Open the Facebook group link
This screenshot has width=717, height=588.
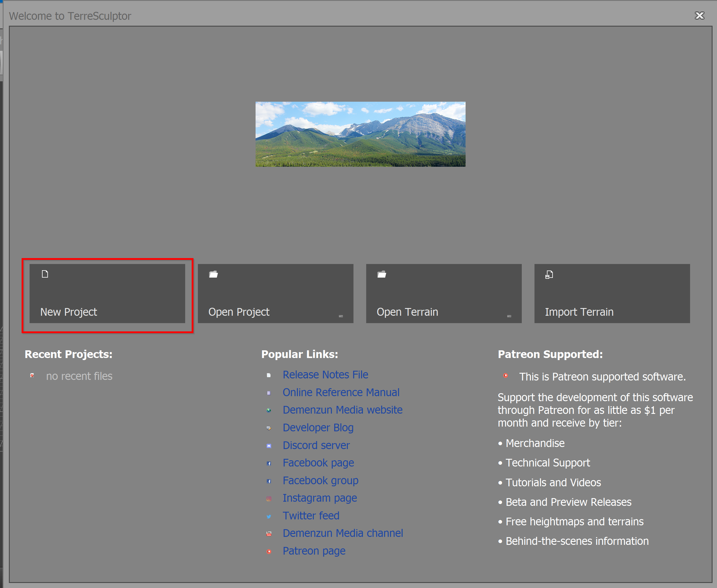click(321, 480)
